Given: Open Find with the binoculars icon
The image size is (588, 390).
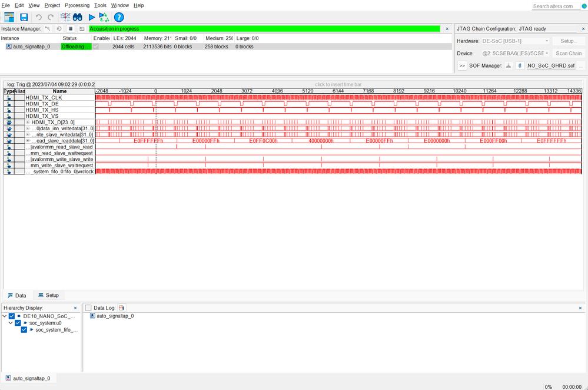Looking at the screenshot, I should (78, 17).
